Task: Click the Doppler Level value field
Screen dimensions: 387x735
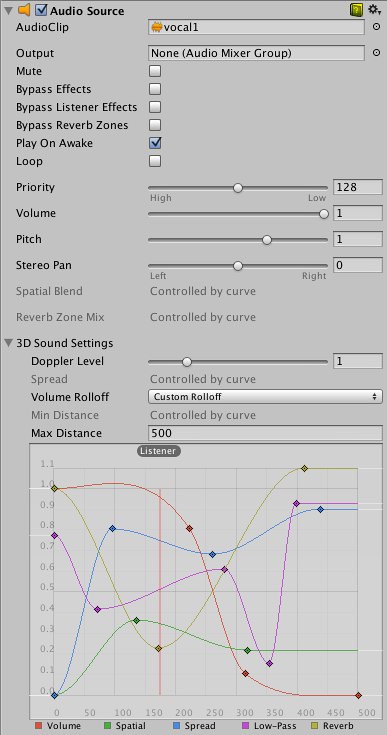Action: 358,361
